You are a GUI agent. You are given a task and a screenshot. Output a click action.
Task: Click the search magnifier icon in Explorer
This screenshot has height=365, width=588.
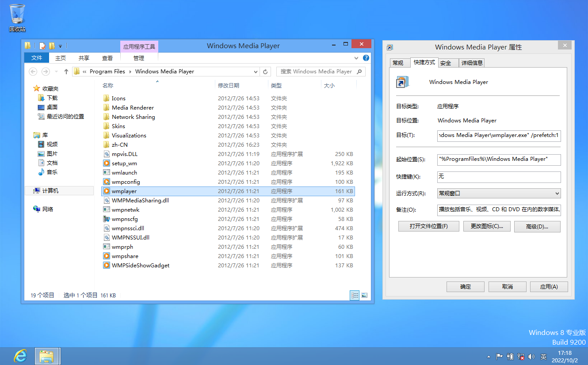(359, 72)
